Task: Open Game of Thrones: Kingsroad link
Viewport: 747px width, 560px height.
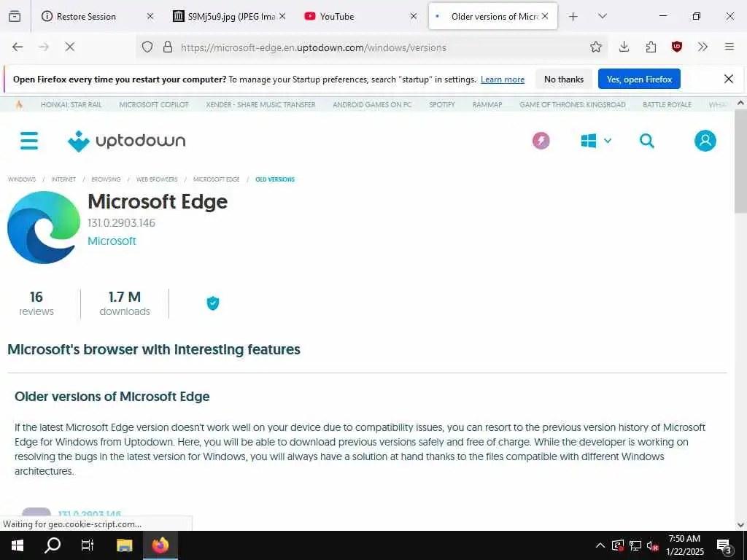Action: pyautogui.click(x=572, y=105)
